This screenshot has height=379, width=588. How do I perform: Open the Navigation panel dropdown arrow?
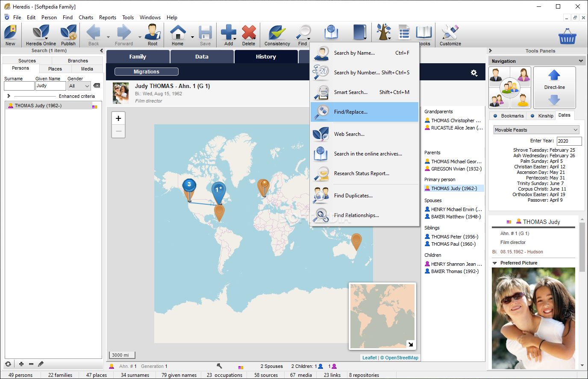coord(581,61)
